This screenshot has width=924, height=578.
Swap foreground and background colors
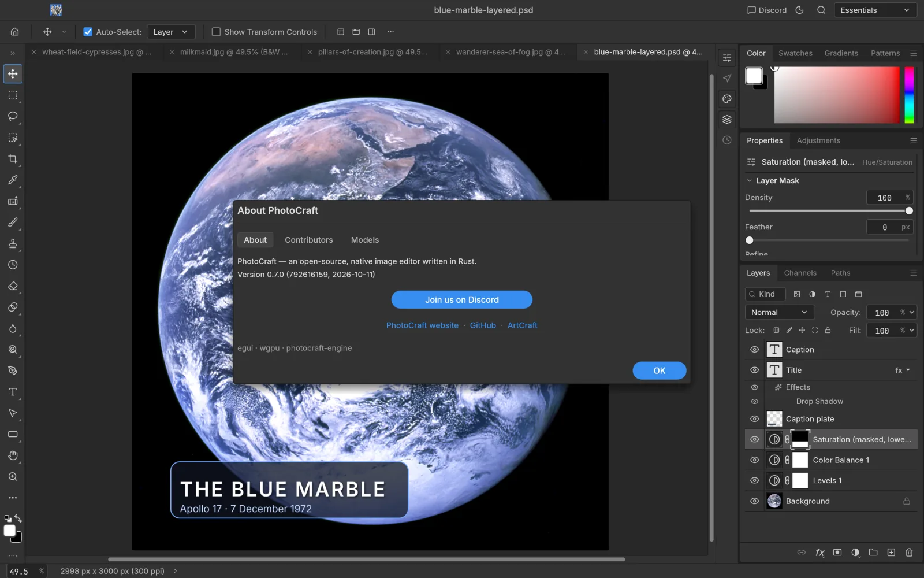[x=18, y=518]
